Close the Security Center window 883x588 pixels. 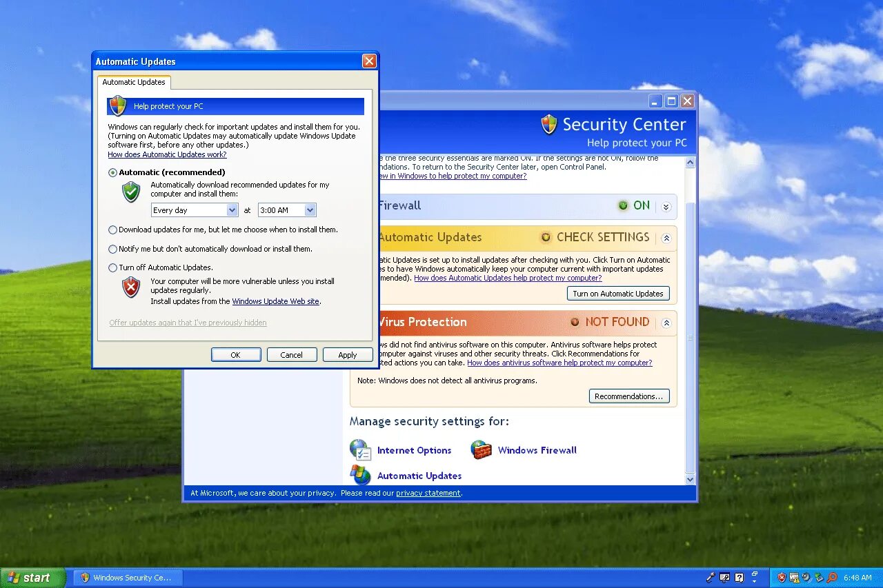click(x=687, y=101)
